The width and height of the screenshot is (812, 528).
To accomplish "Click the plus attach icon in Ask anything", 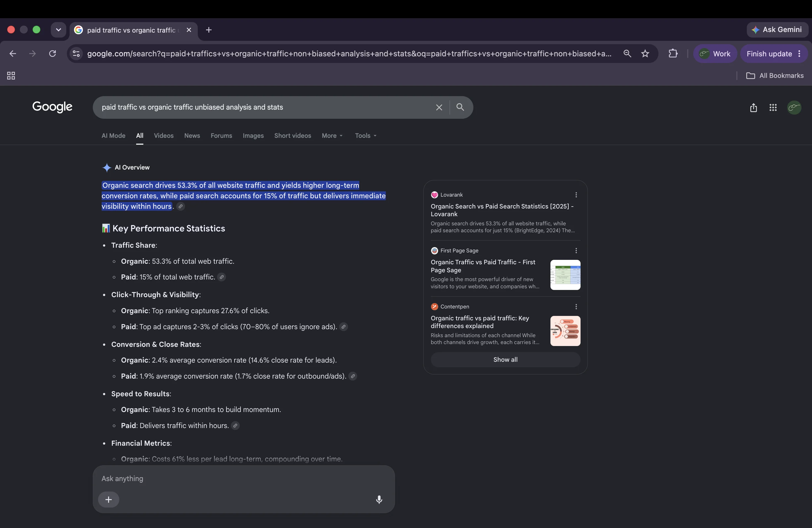I will pyautogui.click(x=109, y=499).
